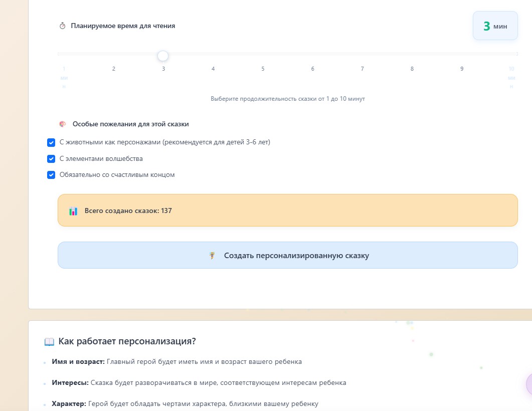Screen dimensions: 532x411
Task: Click the open book icon by personalization heading
Action: [49, 341]
